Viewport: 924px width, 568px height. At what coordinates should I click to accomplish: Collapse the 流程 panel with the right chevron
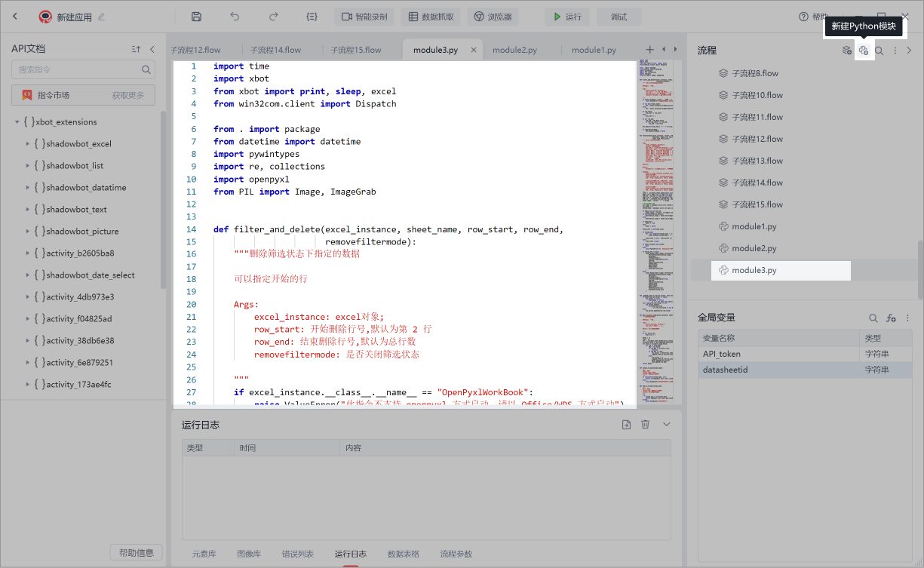[x=910, y=51]
